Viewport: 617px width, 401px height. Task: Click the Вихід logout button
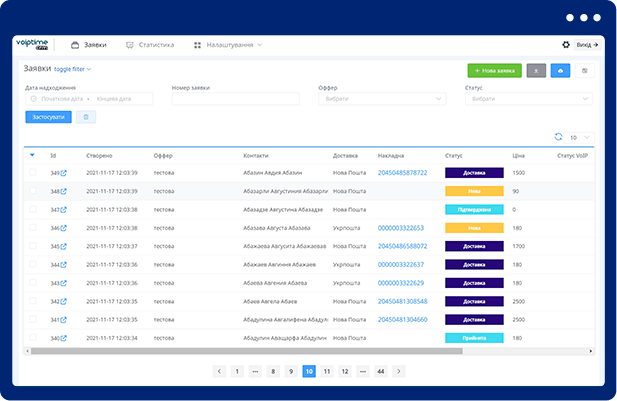point(587,45)
